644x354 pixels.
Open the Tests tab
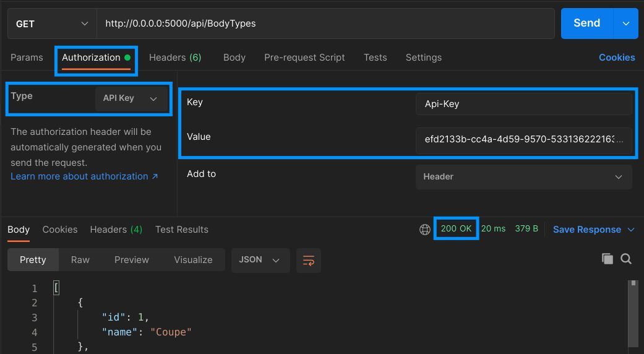[x=375, y=58]
